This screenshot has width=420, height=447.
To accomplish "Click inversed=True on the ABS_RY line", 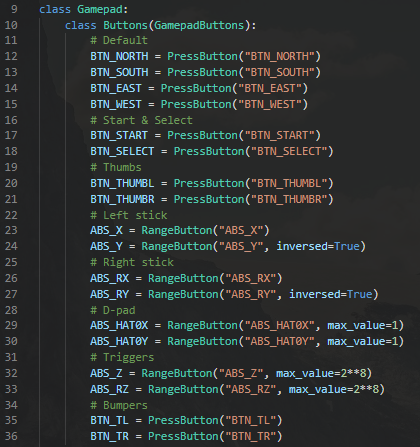I will point(331,294).
